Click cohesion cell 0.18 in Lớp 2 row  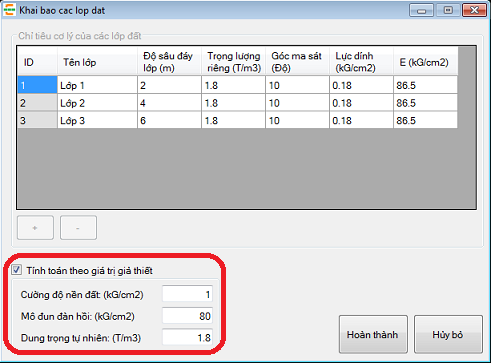[x=361, y=103]
